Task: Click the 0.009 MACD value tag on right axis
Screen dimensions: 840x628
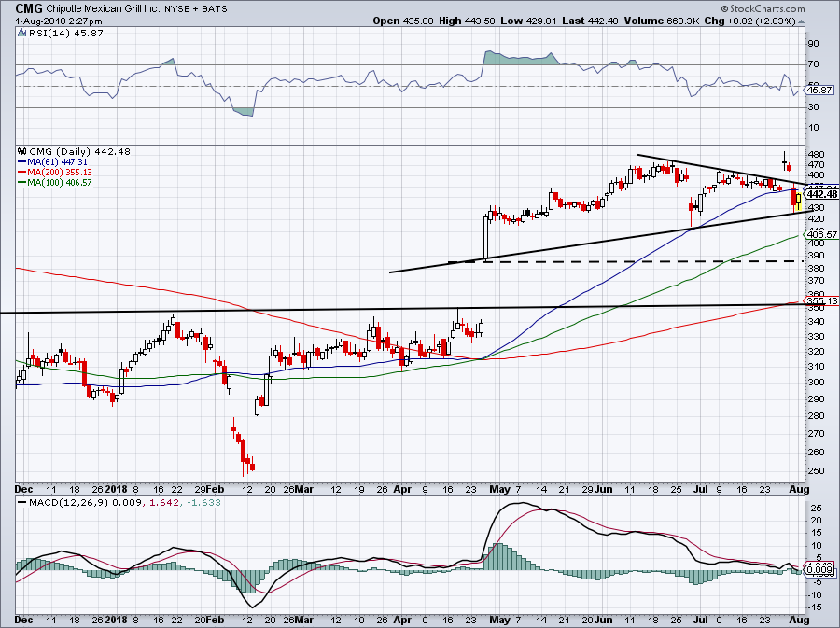Action: click(820, 569)
